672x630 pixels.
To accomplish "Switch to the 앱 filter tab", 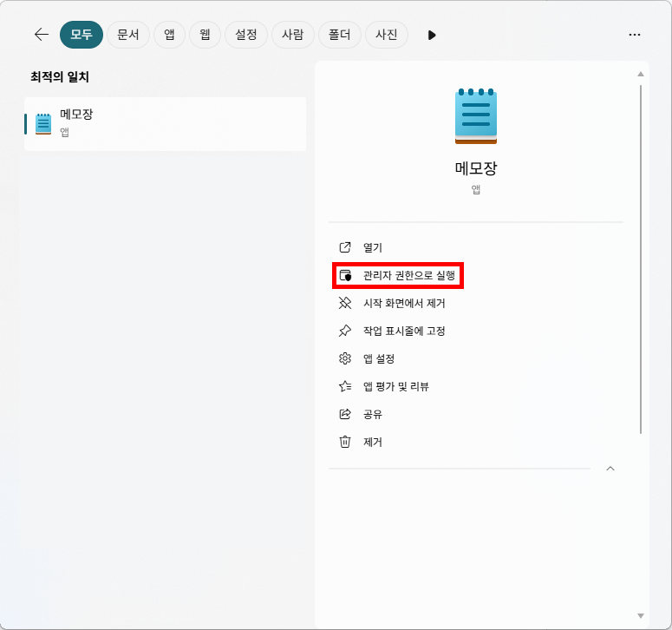I will click(170, 35).
